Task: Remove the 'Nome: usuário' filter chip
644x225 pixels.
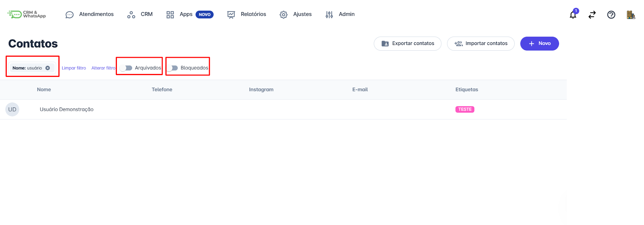Action: coord(47,68)
